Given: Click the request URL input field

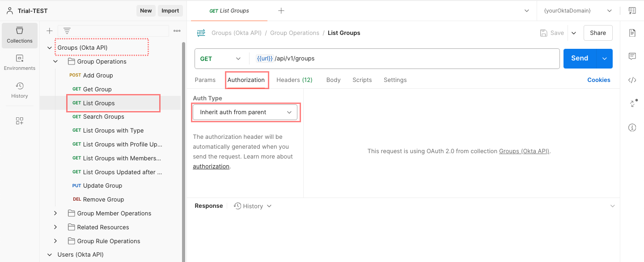Looking at the screenshot, I should [402, 59].
